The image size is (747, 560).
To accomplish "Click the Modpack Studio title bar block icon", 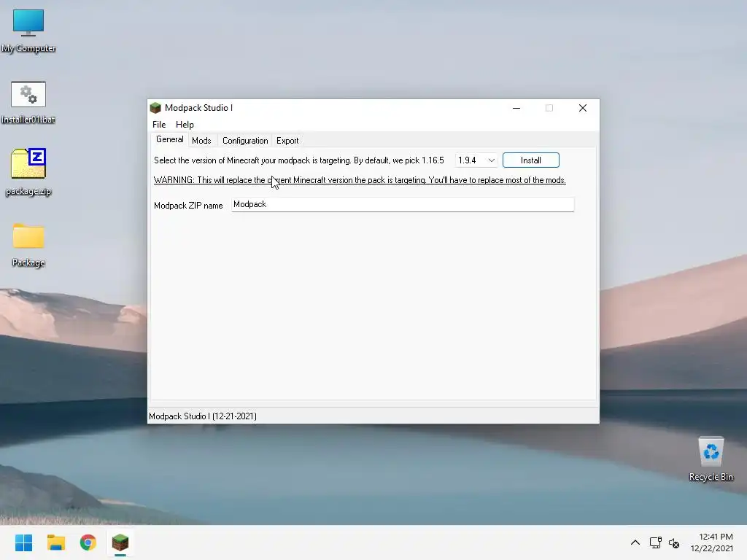I will click(155, 108).
